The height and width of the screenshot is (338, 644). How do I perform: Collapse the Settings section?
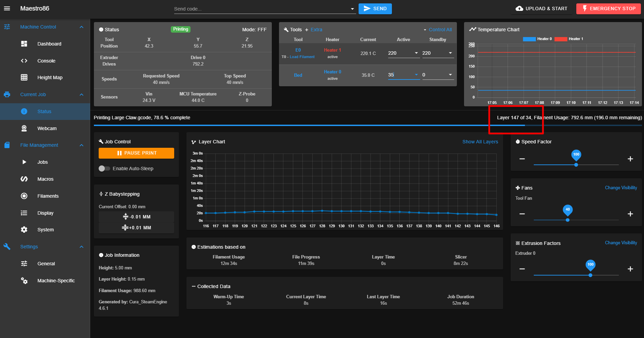[x=82, y=247]
